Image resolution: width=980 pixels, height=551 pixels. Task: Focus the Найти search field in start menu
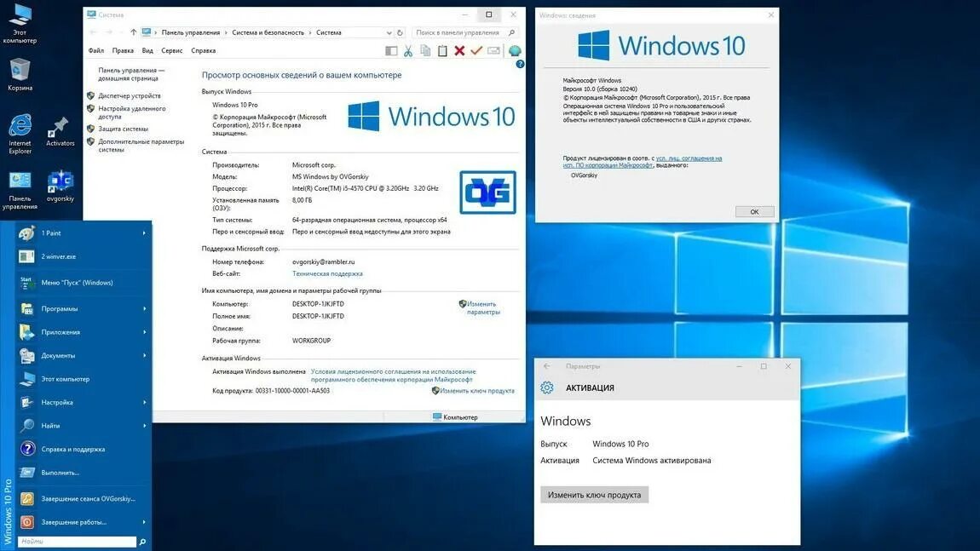77,542
